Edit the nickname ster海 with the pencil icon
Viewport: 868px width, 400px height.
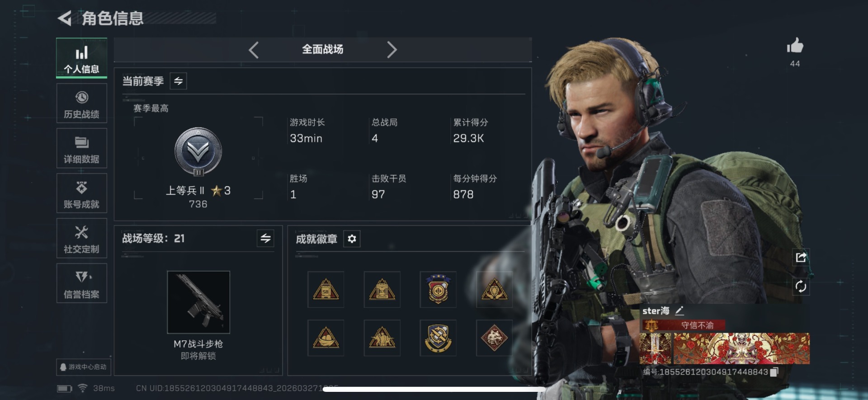click(x=679, y=311)
